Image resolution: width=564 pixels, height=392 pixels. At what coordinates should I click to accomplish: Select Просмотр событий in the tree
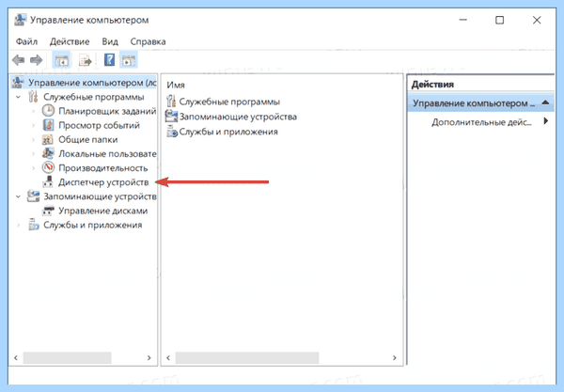99,126
